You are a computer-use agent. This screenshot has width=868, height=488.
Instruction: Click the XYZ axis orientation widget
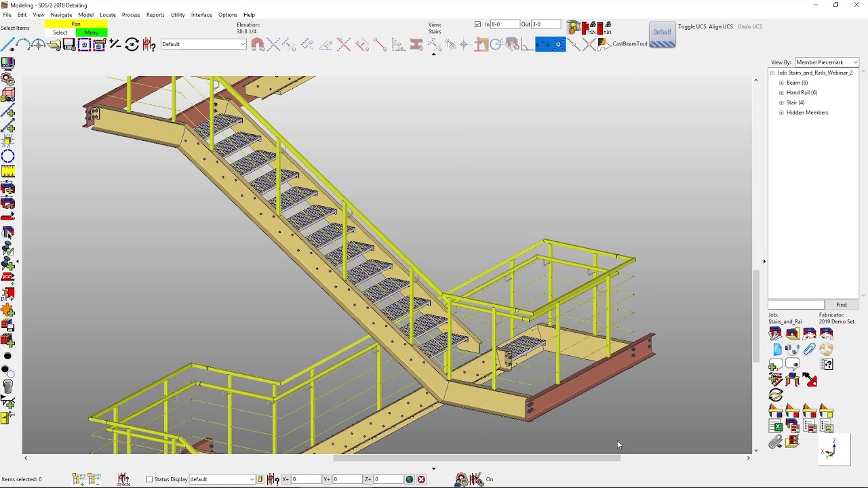pos(834,449)
